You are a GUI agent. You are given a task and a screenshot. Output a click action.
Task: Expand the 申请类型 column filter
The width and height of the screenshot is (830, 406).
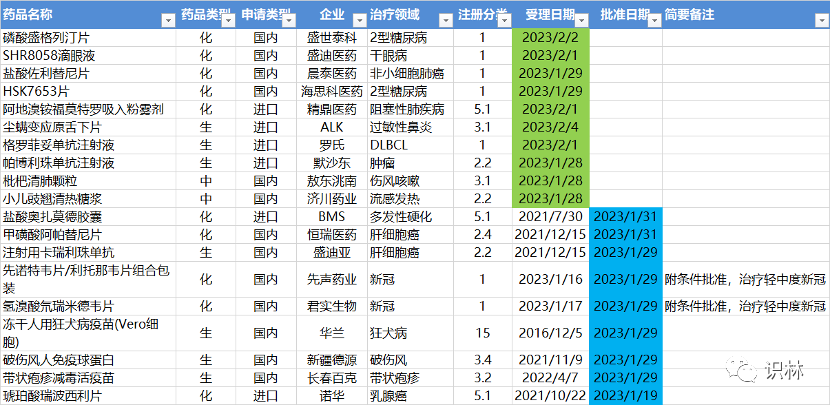(290, 19)
